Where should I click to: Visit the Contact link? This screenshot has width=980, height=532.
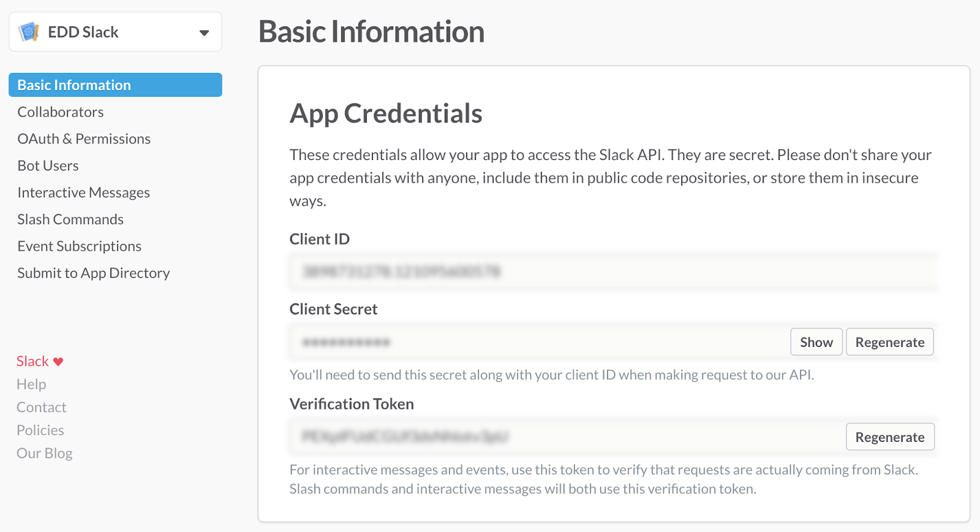(x=42, y=408)
